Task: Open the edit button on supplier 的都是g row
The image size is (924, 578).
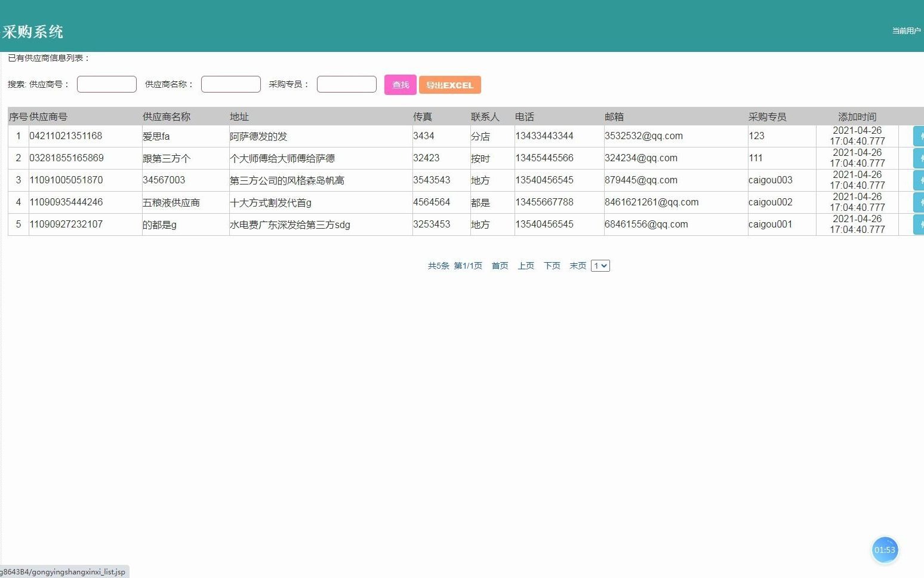Action: (919, 224)
